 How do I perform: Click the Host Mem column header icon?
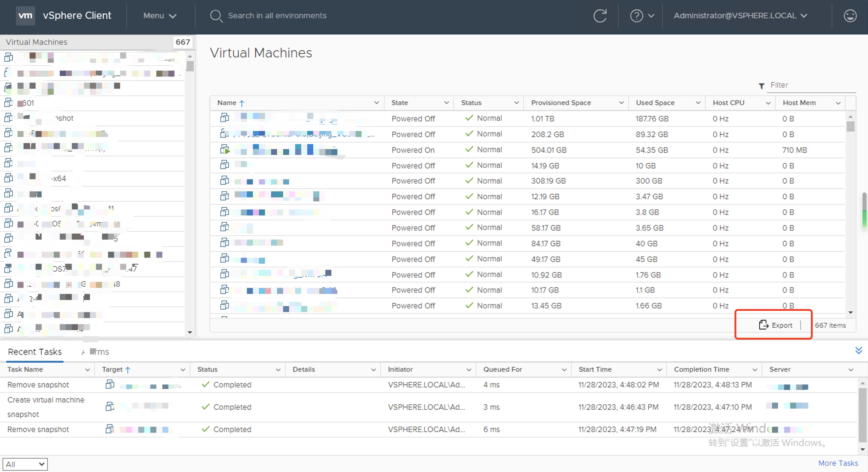point(838,103)
